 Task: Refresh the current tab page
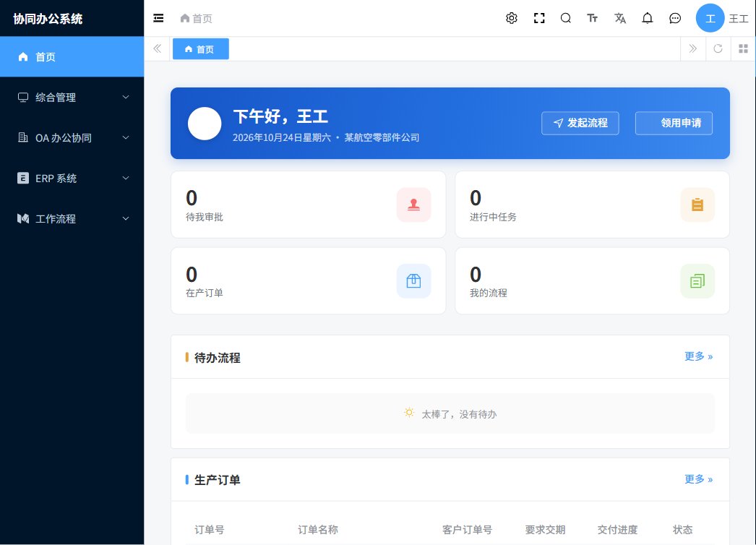tap(718, 48)
